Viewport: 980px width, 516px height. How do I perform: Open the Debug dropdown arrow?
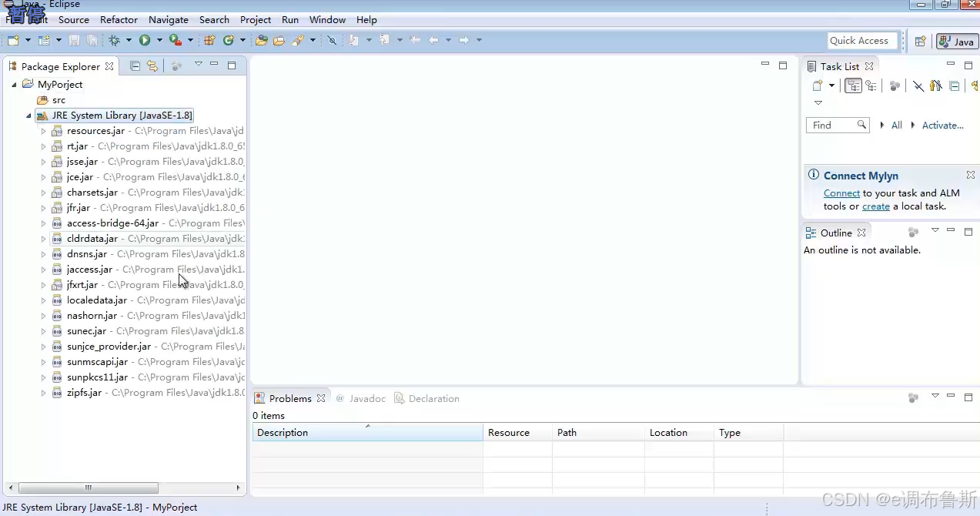point(129,40)
